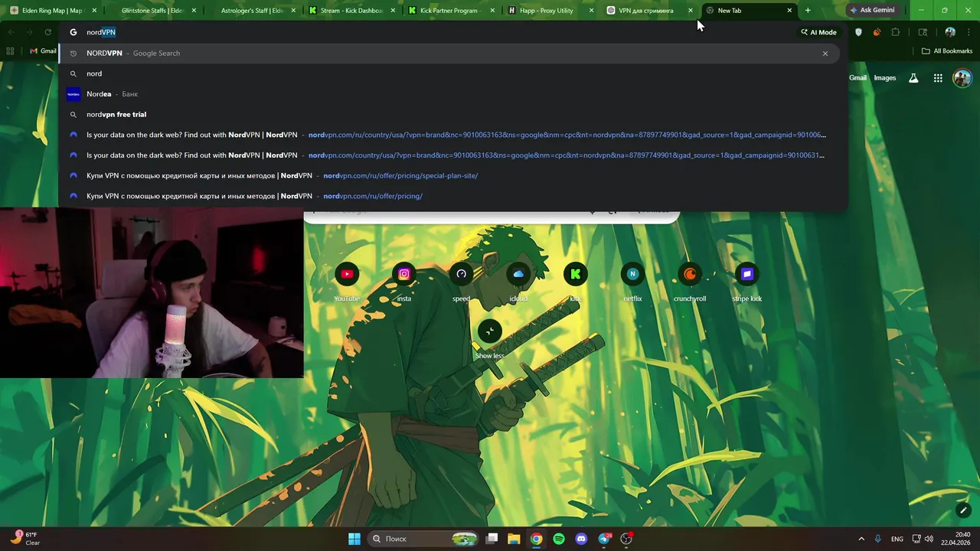Open Gmail link at top right

(857, 78)
